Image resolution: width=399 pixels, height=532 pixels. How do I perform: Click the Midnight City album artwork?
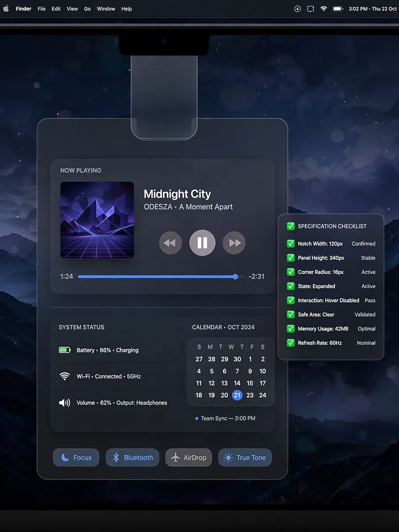97,220
